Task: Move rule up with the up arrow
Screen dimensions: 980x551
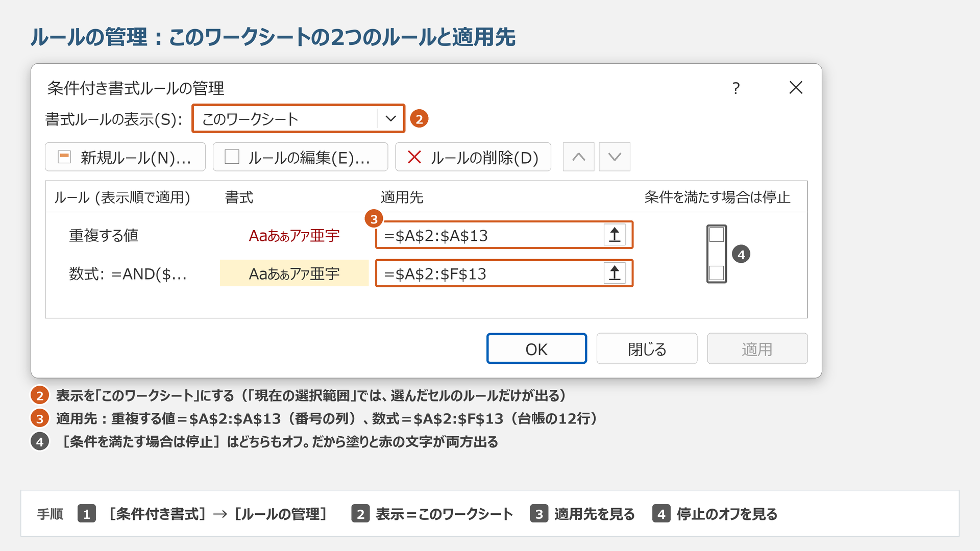Action: pos(578,157)
